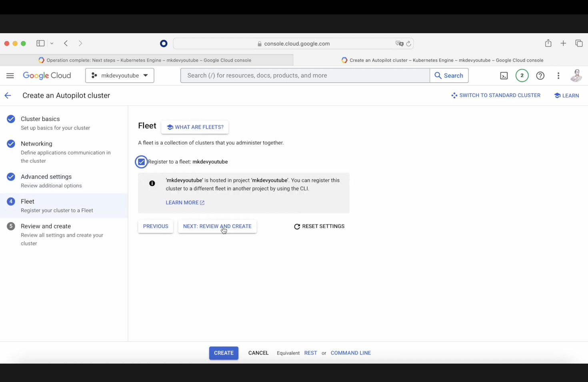
Task: Click Reset Settings button
Action: pyautogui.click(x=319, y=226)
